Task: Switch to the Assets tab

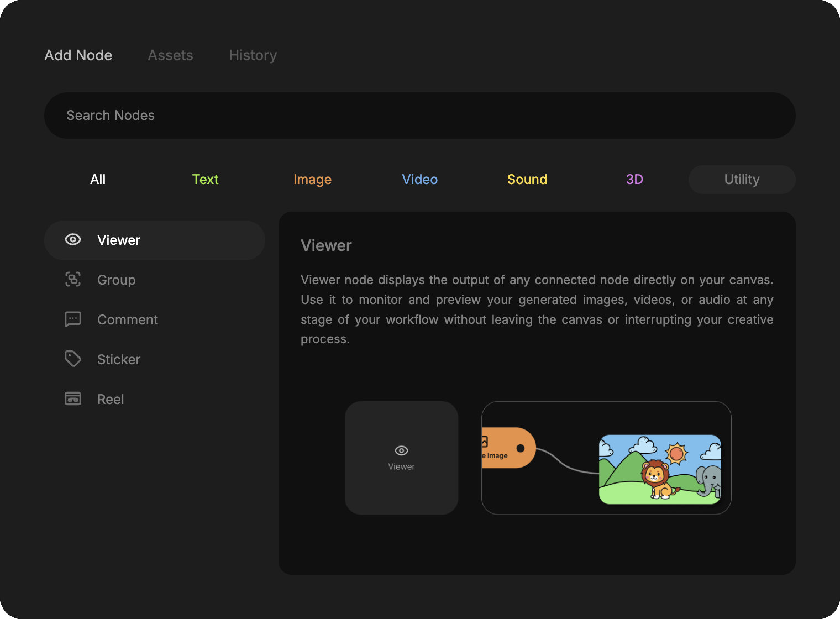Action: (170, 55)
